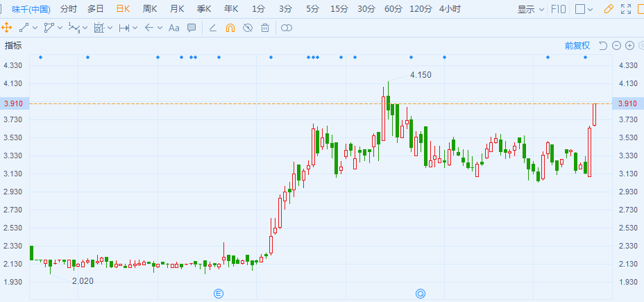Zoom out with the minus circle

tap(616, 46)
